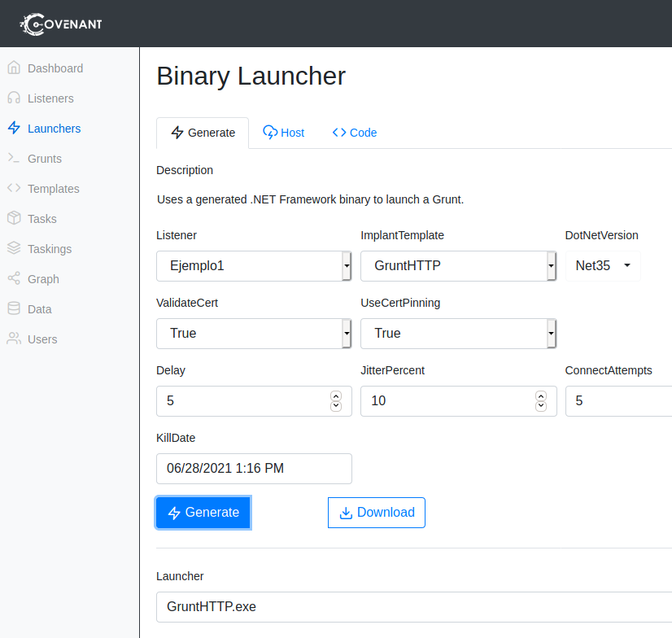The width and height of the screenshot is (672, 638).
Task: Select the Graph share icon
Action: click(14, 279)
